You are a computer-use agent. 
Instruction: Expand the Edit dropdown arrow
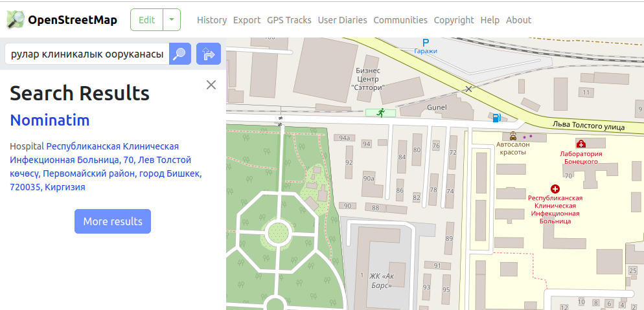[172, 19]
